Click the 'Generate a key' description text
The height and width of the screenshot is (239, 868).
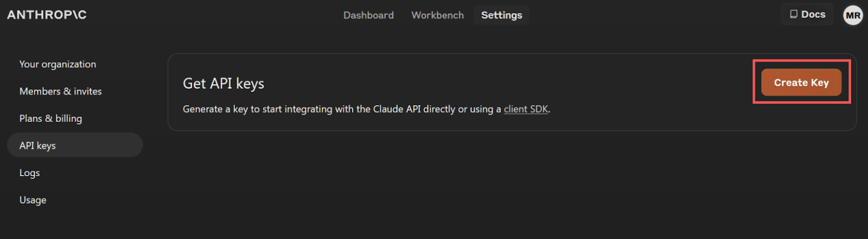(x=271, y=109)
